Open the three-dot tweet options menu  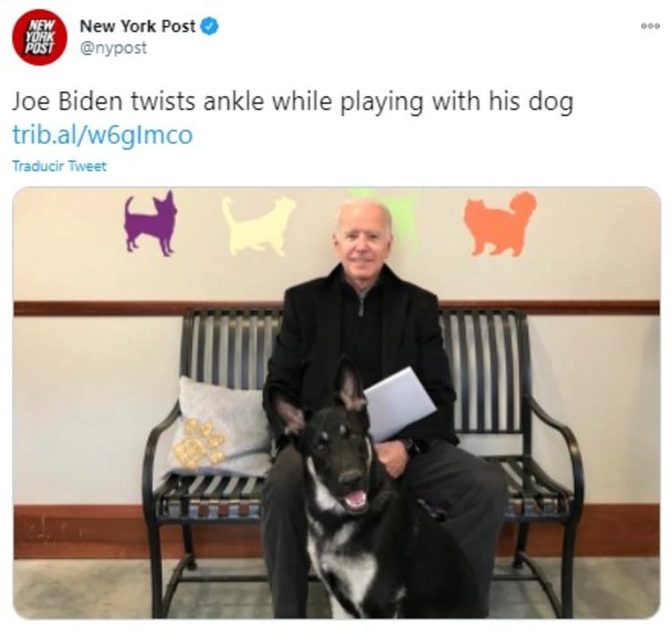[x=650, y=26]
